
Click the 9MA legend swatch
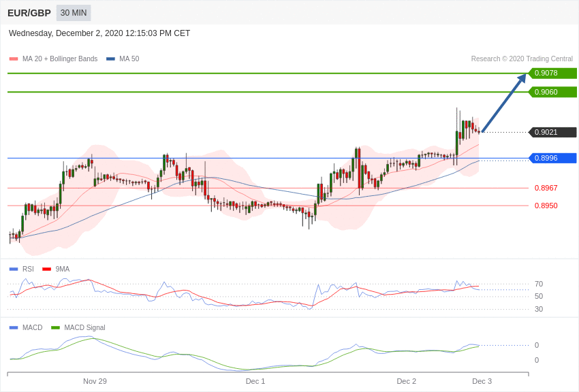pyautogui.click(x=46, y=269)
